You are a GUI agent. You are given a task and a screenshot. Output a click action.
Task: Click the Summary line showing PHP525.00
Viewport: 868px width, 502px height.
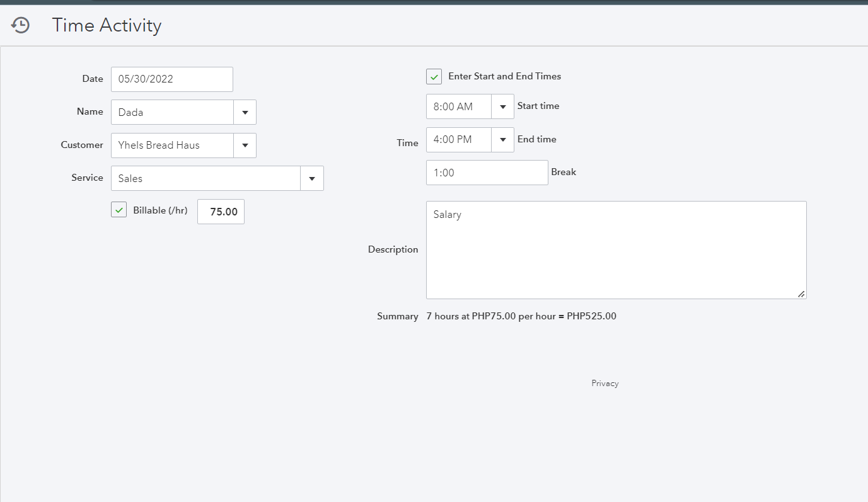click(521, 316)
